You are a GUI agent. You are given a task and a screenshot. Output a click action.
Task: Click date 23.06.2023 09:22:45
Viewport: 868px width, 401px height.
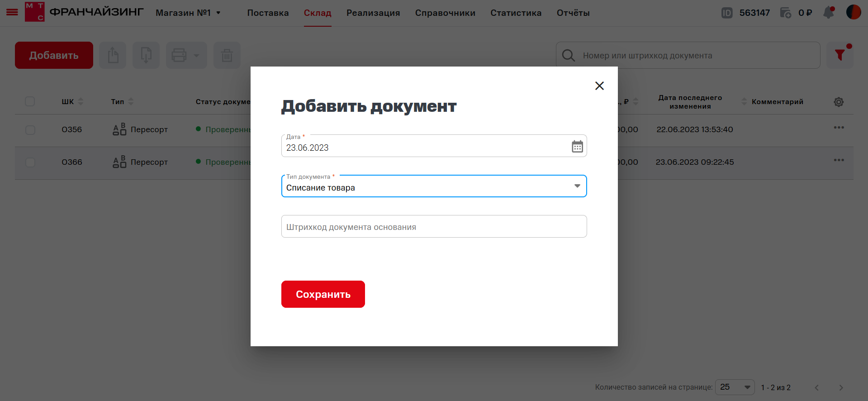point(695,162)
